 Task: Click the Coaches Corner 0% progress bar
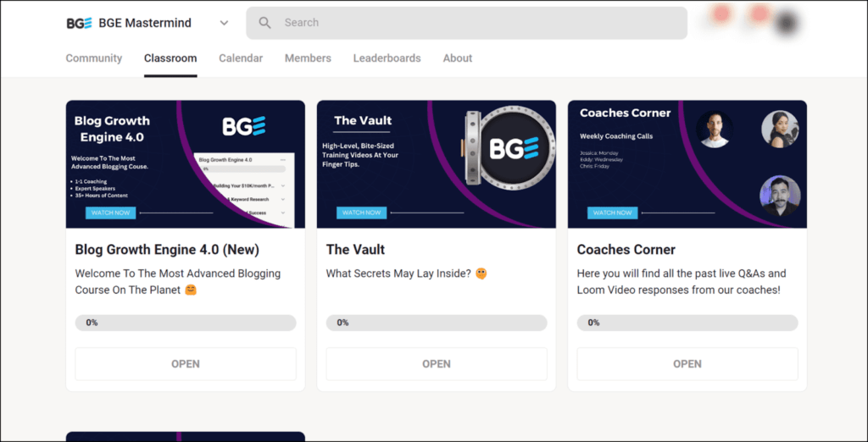[x=687, y=323]
